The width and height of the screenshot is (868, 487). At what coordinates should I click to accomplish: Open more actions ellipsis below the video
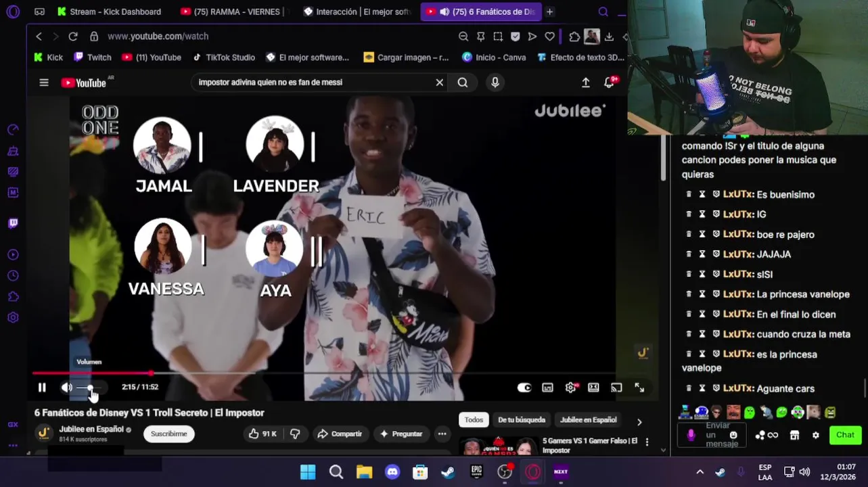pyautogui.click(x=442, y=434)
